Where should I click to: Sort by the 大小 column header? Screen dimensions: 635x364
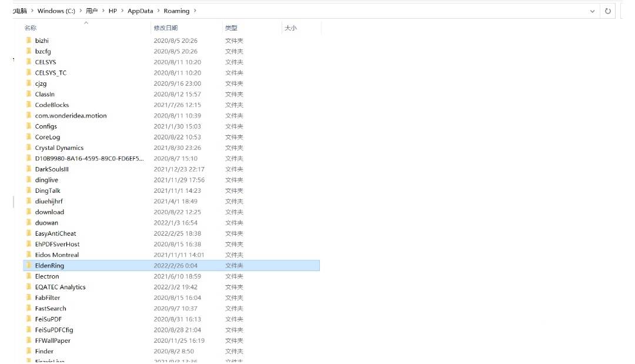click(291, 28)
